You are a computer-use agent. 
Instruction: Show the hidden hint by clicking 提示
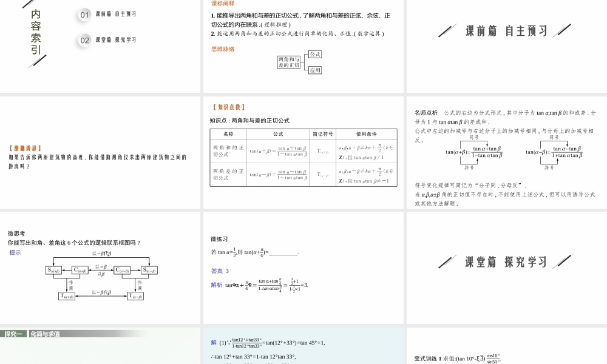point(15,252)
